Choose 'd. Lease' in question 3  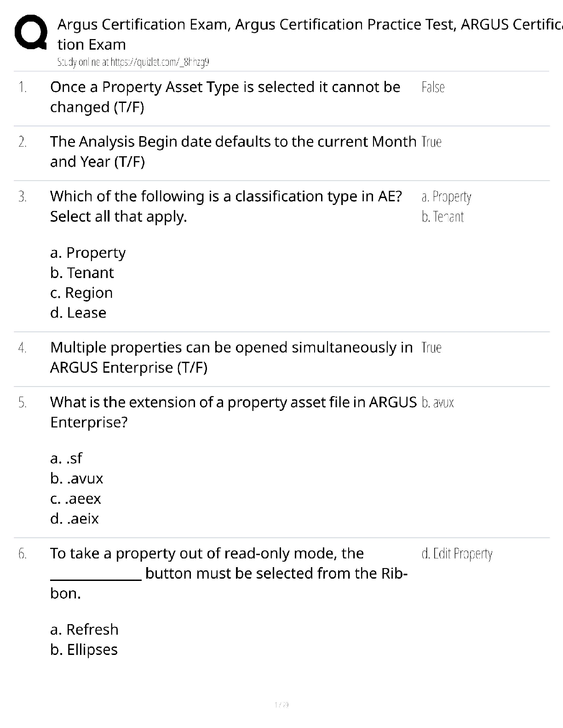(x=78, y=313)
